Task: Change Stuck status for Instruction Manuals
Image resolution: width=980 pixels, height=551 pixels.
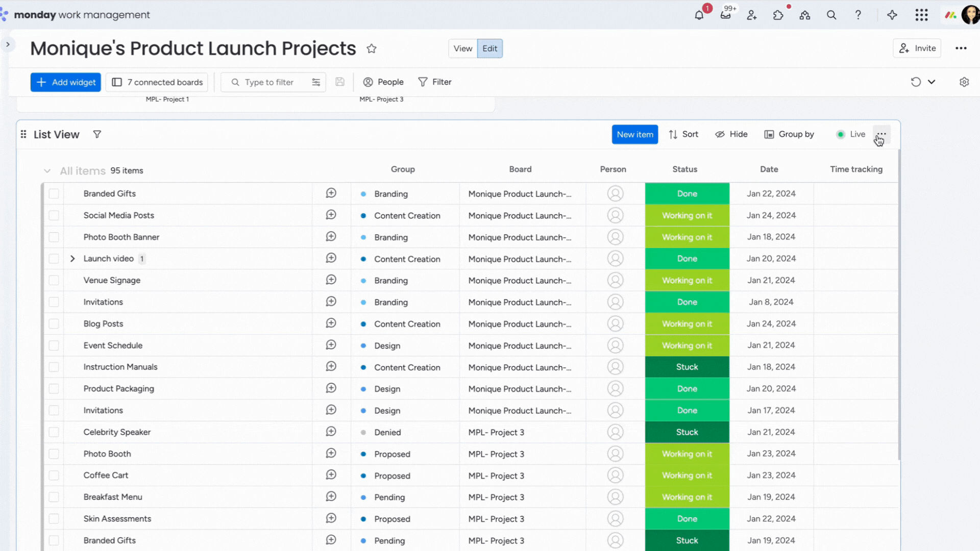Action: 687,367
